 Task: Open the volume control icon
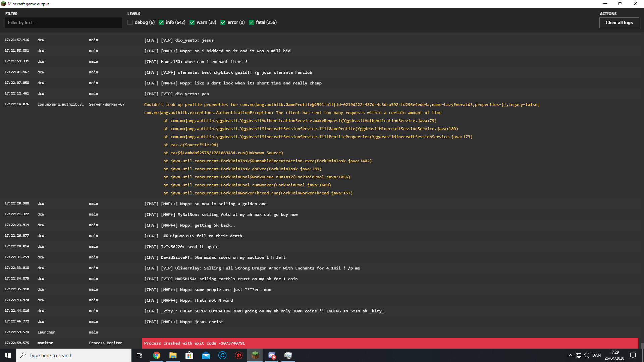pos(587,355)
